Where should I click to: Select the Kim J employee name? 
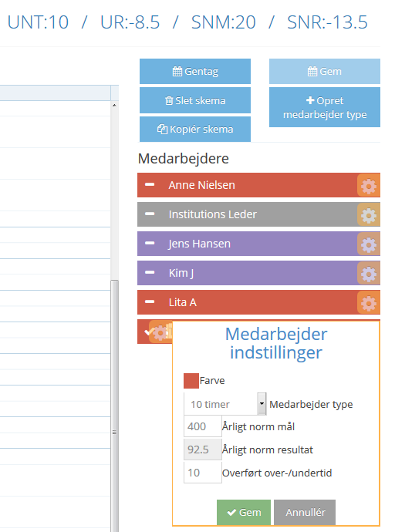pyautogui.click(x=181, y=273)
